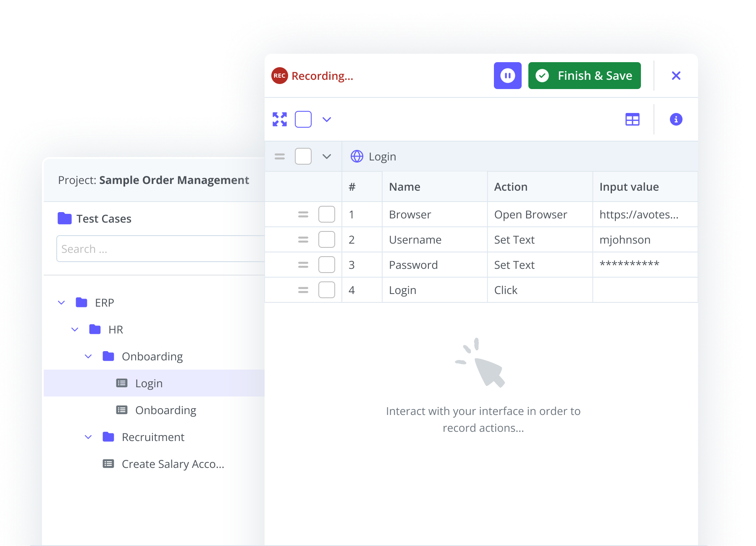Click the blue info icon

pos(676,119)
